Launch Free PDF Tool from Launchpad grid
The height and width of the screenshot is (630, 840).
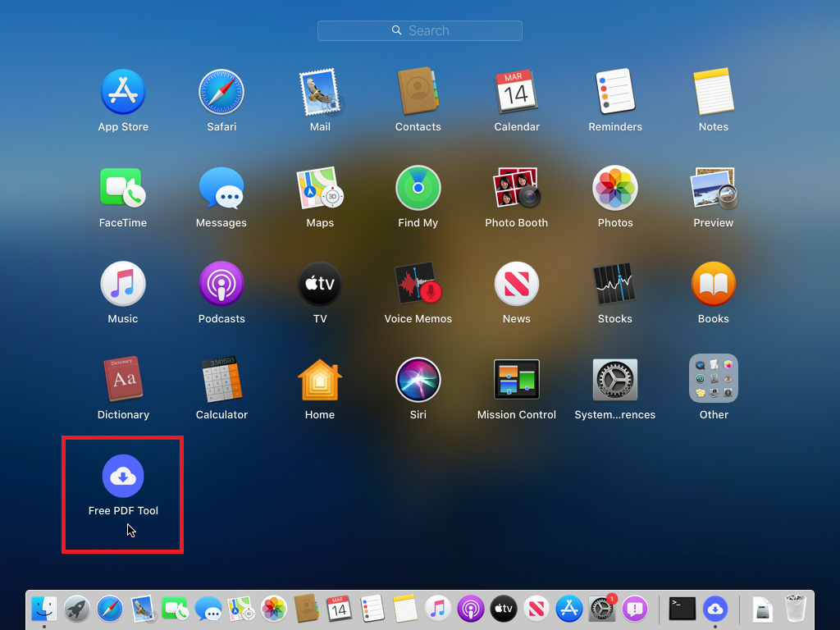pyautogui.click(x=123, y=476)
